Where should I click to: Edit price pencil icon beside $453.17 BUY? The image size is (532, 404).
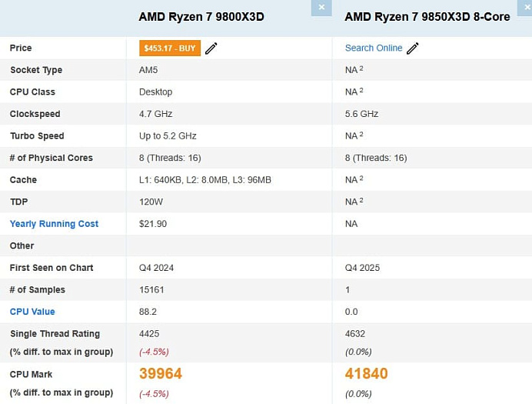point(211,48)
